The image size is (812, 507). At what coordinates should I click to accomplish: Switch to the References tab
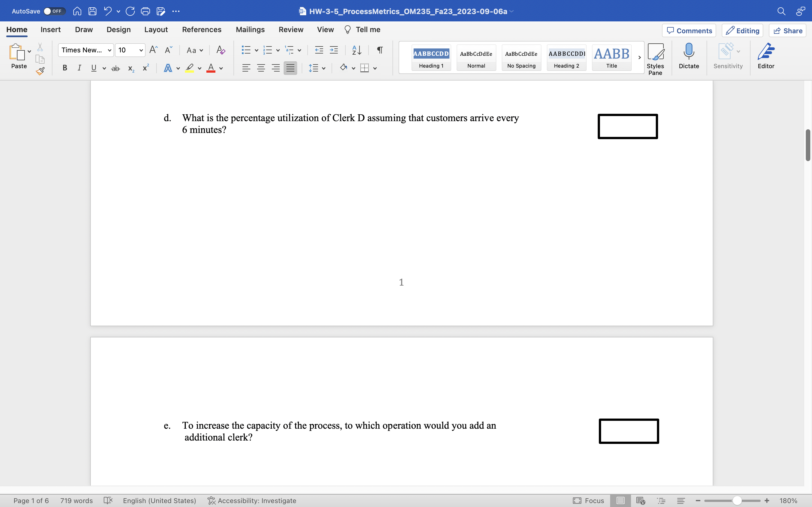pyautogui.click(x=201, y=30)
